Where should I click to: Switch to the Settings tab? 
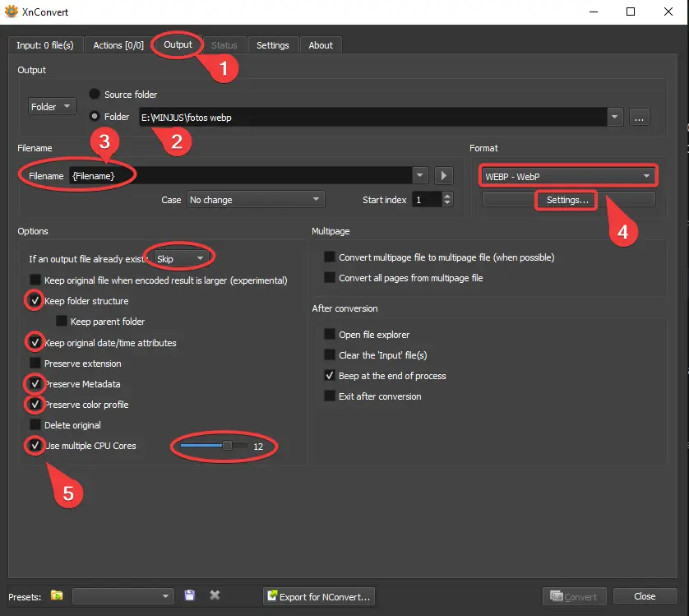(272, 45)
